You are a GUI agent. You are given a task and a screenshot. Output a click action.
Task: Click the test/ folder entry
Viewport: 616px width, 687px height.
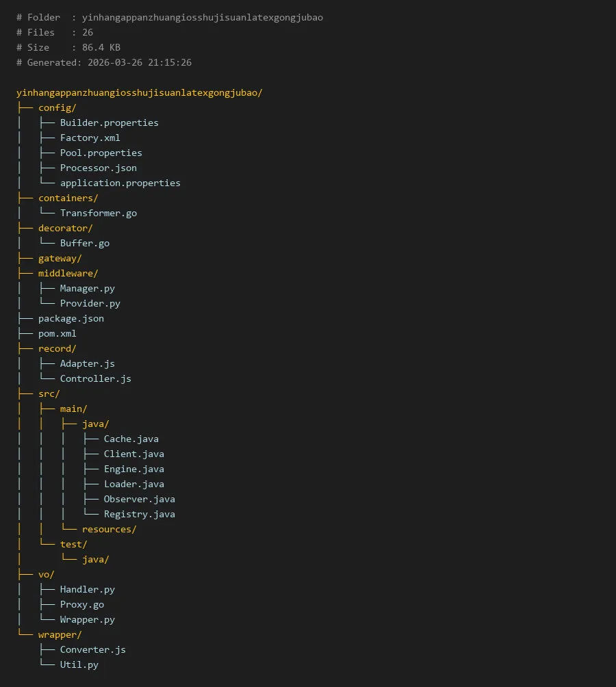point(73,544)
